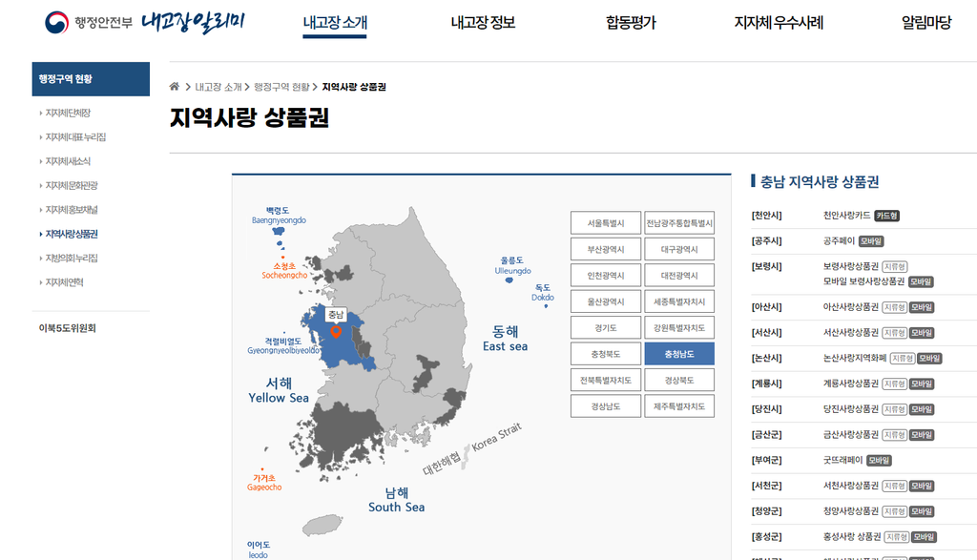The height and width of the screenshot is (560, 977).
Task: Click the 내고장 소개 breadcrumb link
Action: tap(218, 87)
